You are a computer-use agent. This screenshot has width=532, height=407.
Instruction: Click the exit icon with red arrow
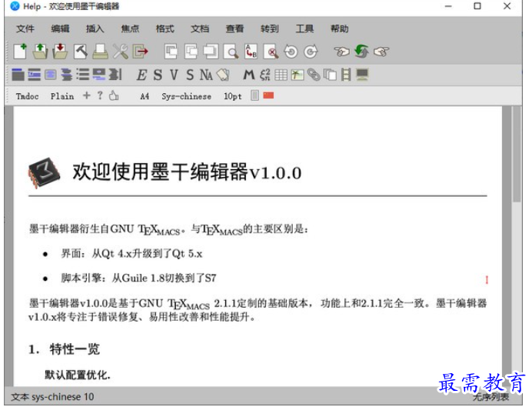(141, 52)
